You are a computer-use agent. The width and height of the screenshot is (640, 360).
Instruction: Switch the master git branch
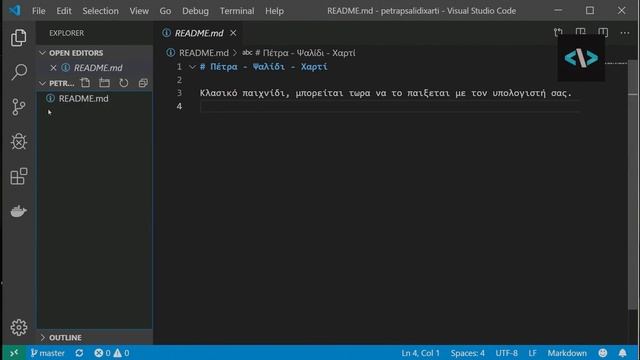pos(48,353)
